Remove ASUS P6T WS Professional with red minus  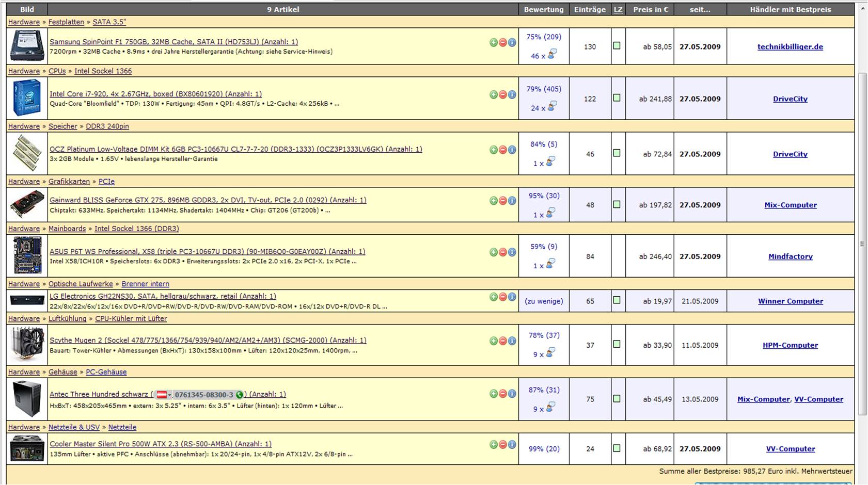(x=503, y=252)
